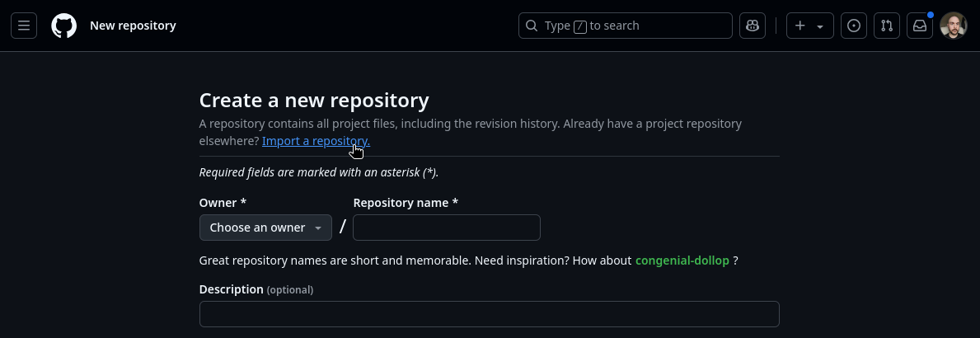Open Copilot chat icon
The width and height of the screenshot is (980, 338).
click(x=753, y=26)
